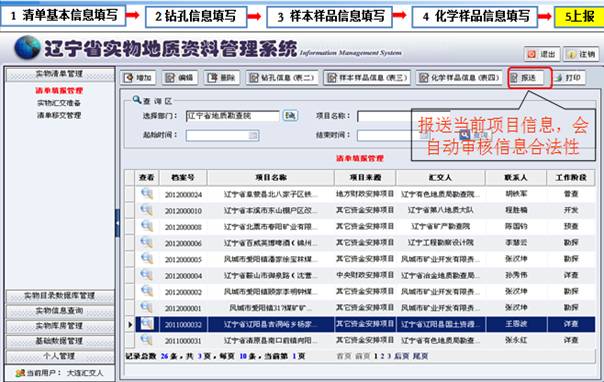
Task: Open view icon for record 2012000001
Action: (147, 307)
